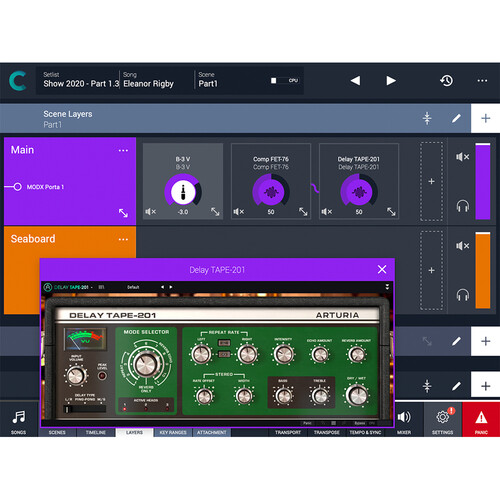This screenshot has width=500, height=500.
Task: Expand the Delay TAPE-201 plugin slot
Action: [x=391, y=212]
